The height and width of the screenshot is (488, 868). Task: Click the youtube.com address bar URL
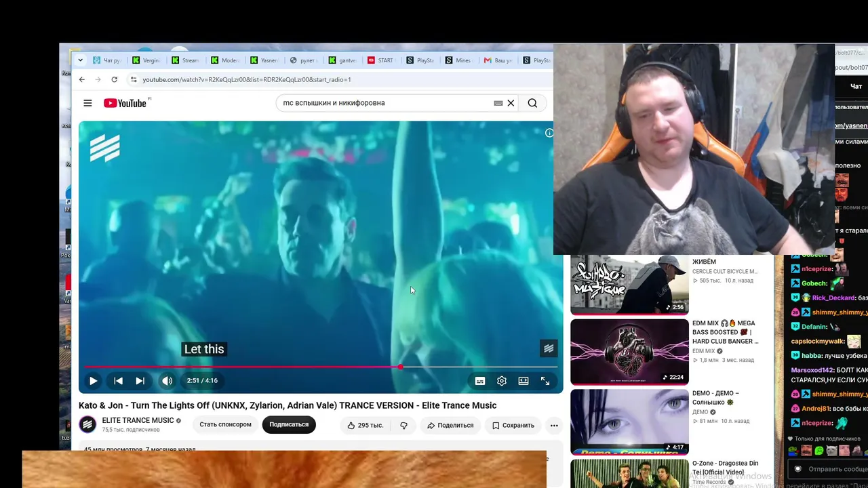247,79
